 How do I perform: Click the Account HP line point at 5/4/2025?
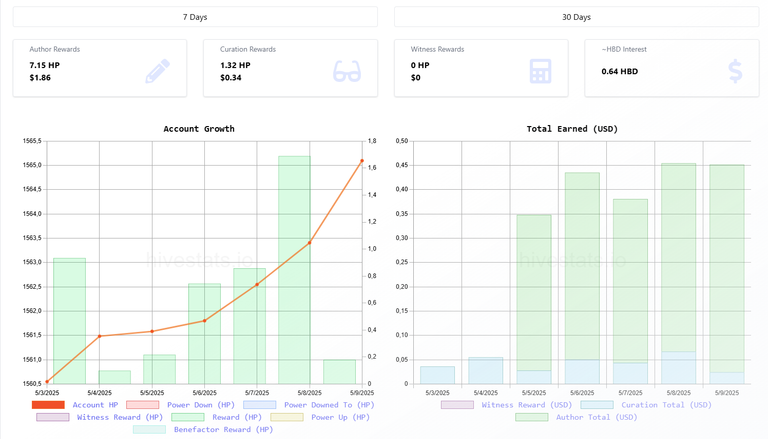pos(99,336)
